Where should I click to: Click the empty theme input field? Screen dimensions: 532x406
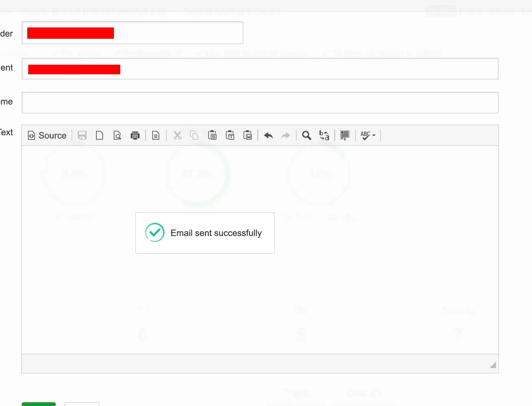click(x=260, y=103)
